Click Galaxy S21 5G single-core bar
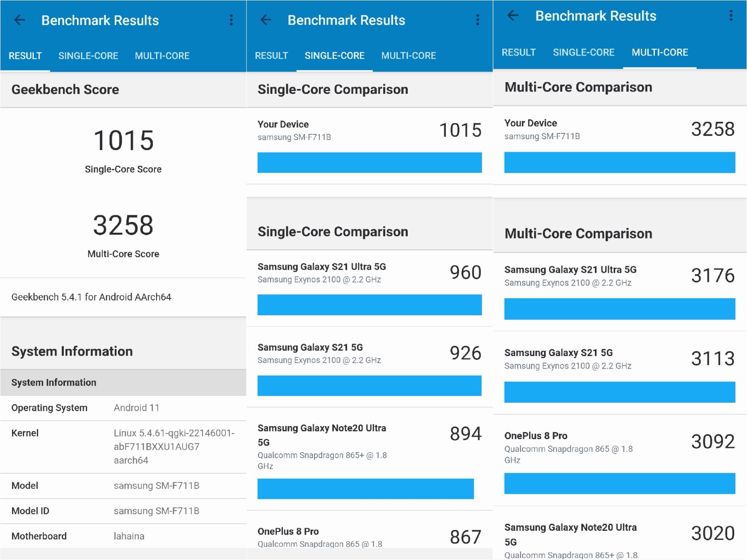Viewport: 747px width, 560px height. click(369, 386)
